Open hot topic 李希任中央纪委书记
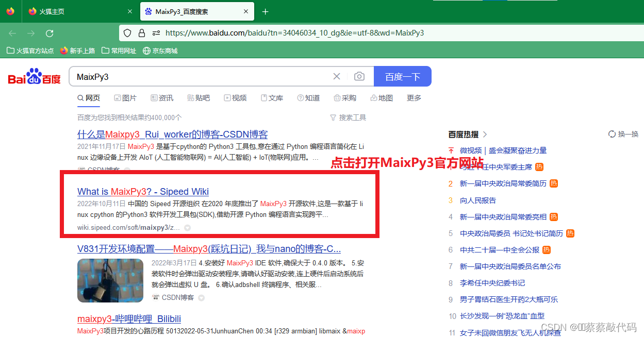Screen dimensions: 644x337 point(492,282)
